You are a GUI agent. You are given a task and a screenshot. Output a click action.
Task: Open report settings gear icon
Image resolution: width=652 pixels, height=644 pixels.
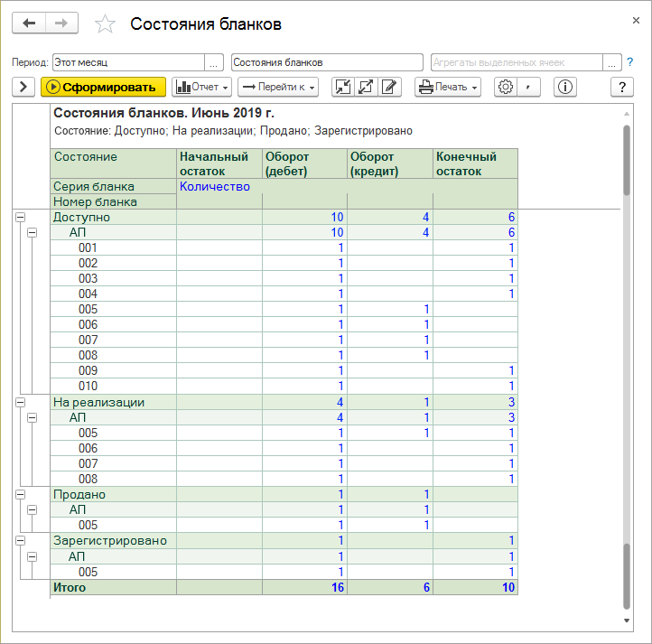click(x=506, y=87)
